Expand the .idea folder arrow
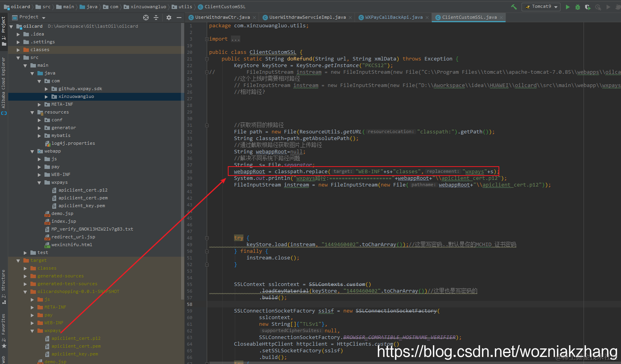This screenshot has height=364, width=621. pyautogui.click(x=18, y=34)
